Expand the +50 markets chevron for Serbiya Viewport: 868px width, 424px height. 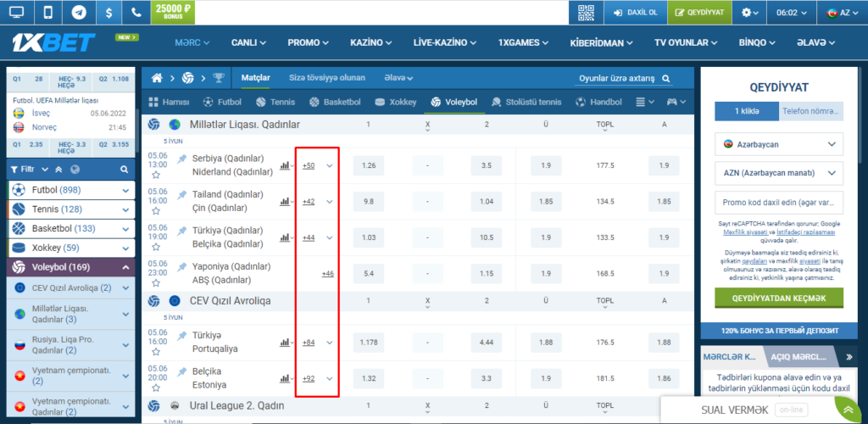[x=330, y=165]
